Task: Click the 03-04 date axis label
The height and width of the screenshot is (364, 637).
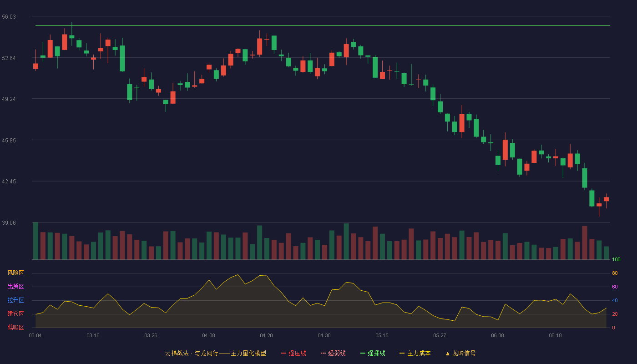Action: click(x=35, y=335)
